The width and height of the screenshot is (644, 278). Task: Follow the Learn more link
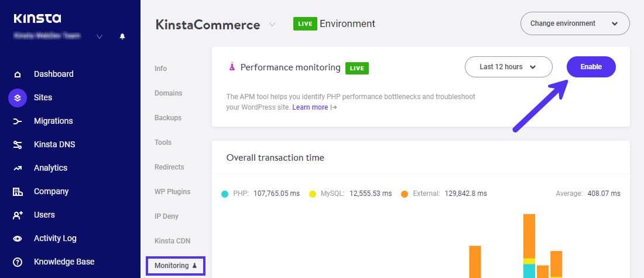310,107
